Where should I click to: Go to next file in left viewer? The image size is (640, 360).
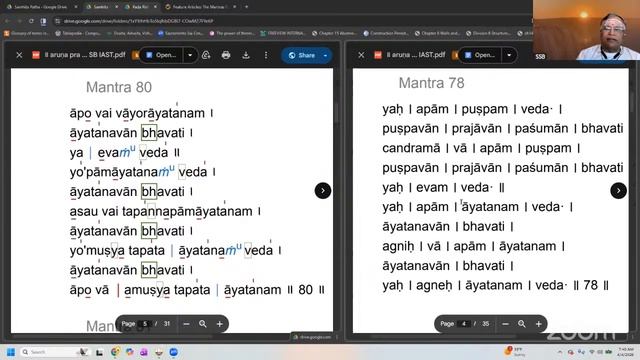(323, 191)
